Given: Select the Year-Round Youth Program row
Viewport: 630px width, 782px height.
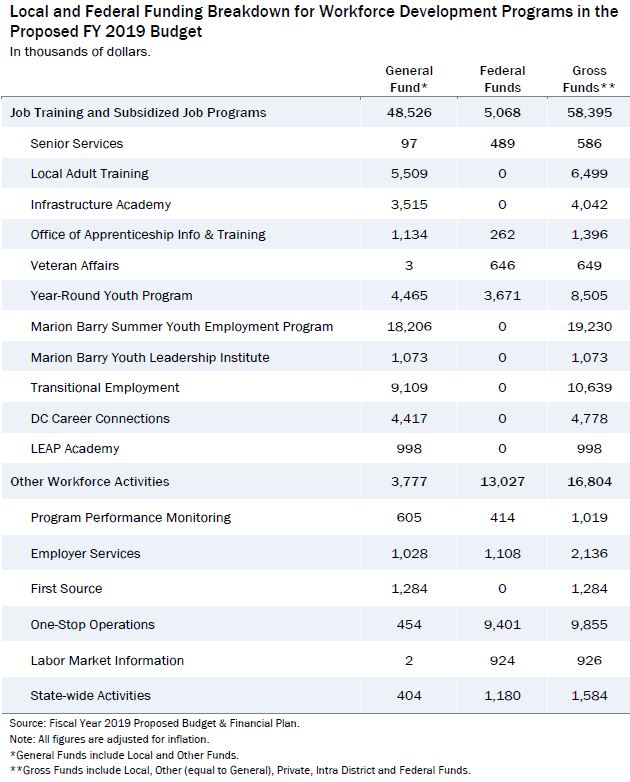Looking at the screenshot, I should [x=315, y=295].
